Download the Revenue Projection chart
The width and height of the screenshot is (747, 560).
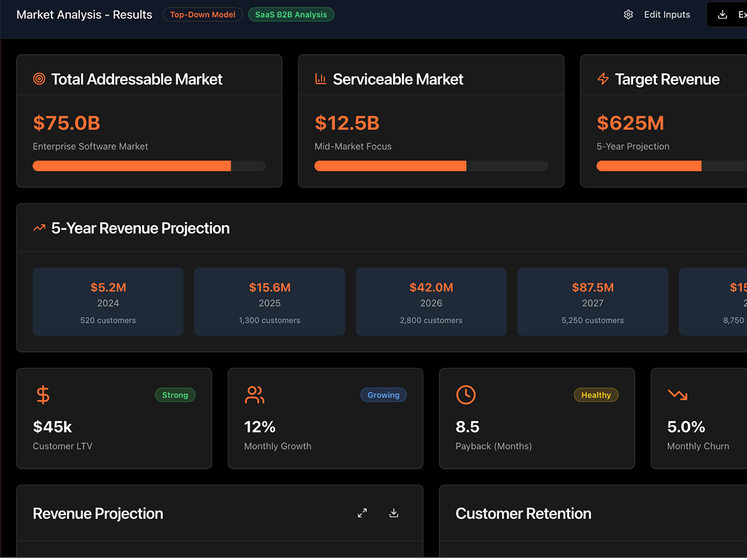pos(393,513)
